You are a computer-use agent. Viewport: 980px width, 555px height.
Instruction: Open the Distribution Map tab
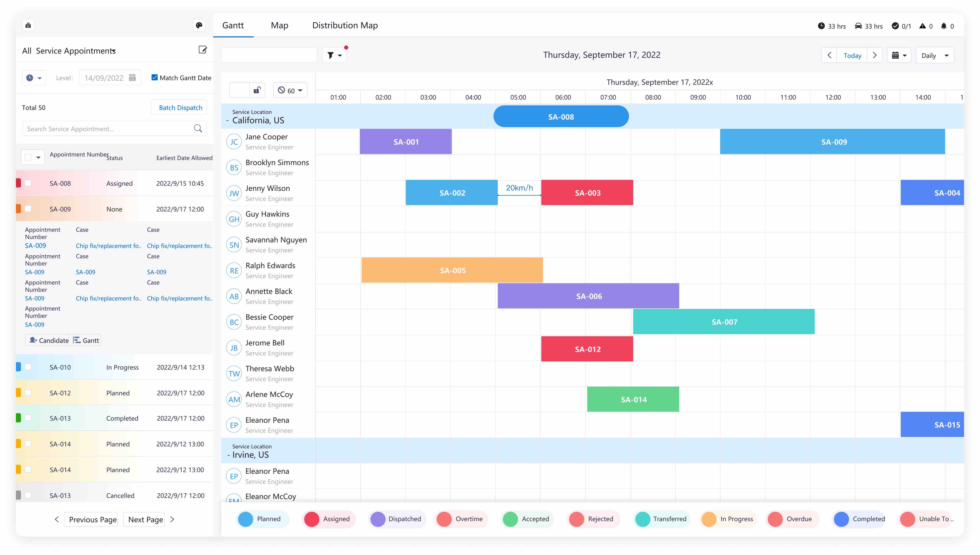coord(345,25)
